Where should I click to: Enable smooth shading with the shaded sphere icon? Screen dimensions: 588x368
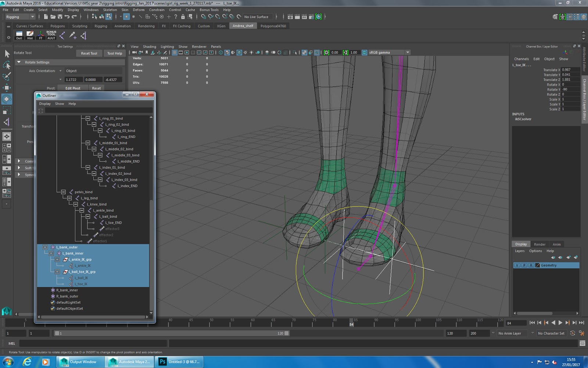227,53
